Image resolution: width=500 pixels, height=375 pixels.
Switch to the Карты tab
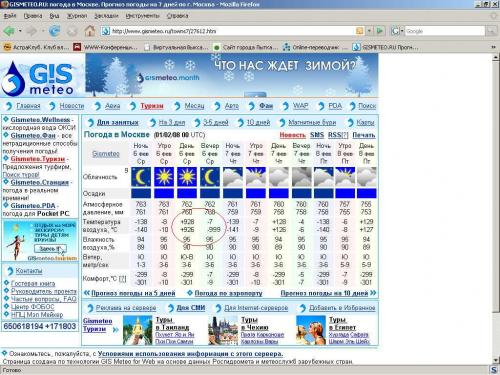click(x=365, y=122)
